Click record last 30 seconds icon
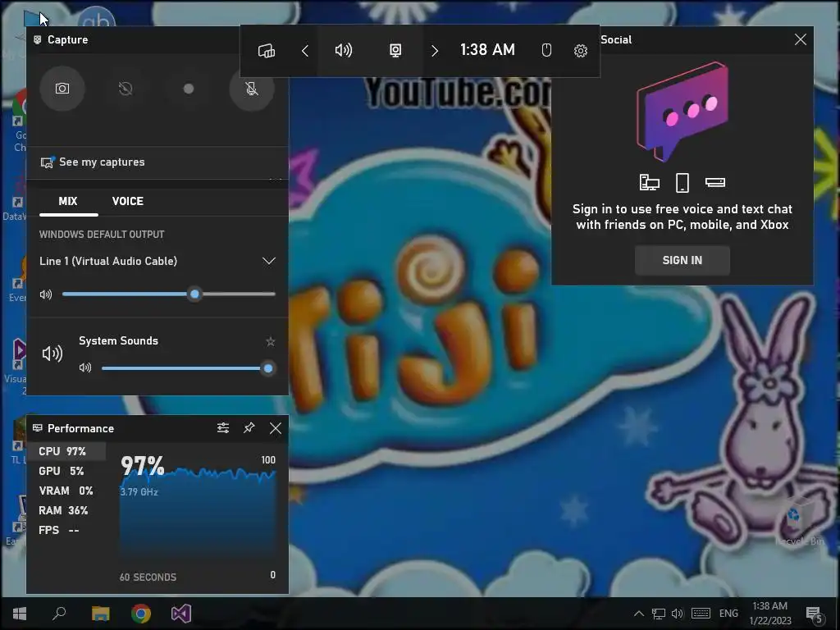The height and width of the screenshot is (630, 840). (126, 89)
